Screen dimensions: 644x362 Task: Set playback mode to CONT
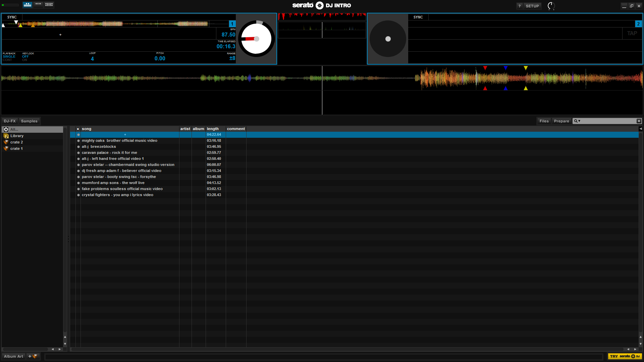7,60
